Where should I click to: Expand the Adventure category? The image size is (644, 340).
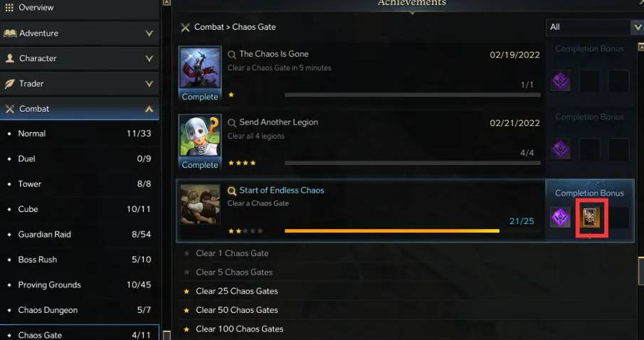(149, 33)
